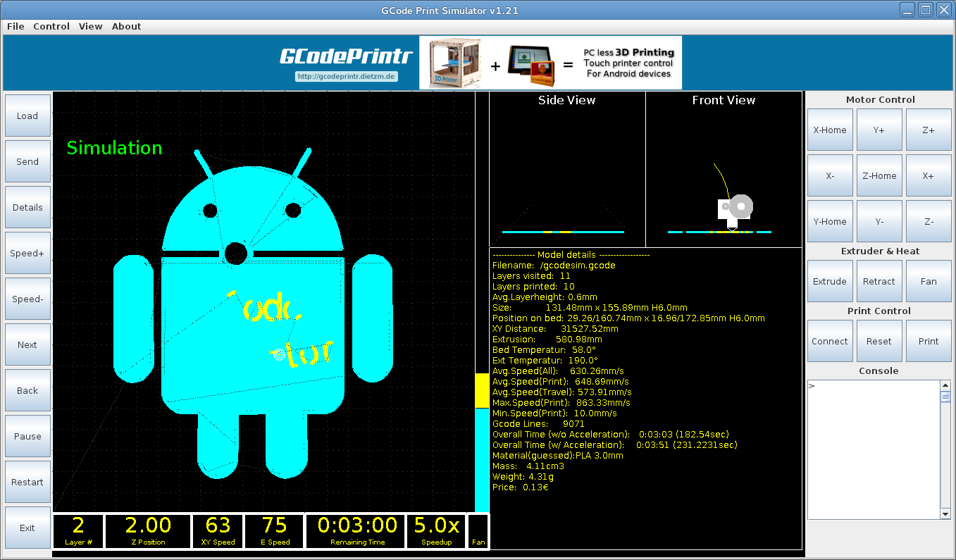Click the yellow segment of layer progress bar

(482, 390)
